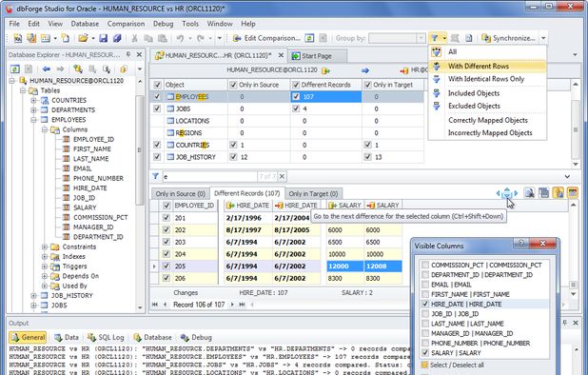Click Select / Deselect all in Visible Columns

(453, 365)
